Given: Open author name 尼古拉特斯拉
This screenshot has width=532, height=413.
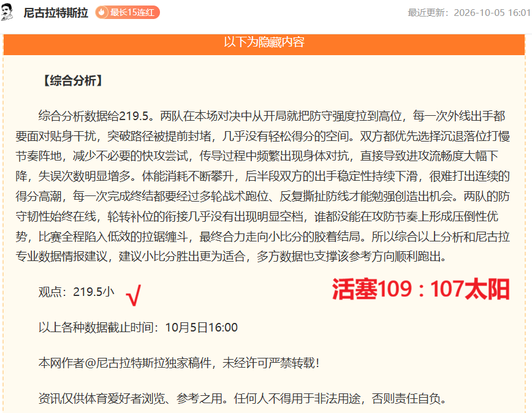Looking at the screenshot, I should 56,13.
